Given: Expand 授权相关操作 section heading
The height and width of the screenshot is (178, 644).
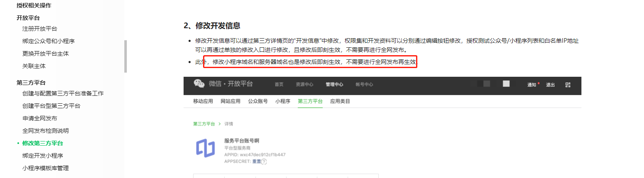Looking at the screenshot, I should click(x=34, y=5).
